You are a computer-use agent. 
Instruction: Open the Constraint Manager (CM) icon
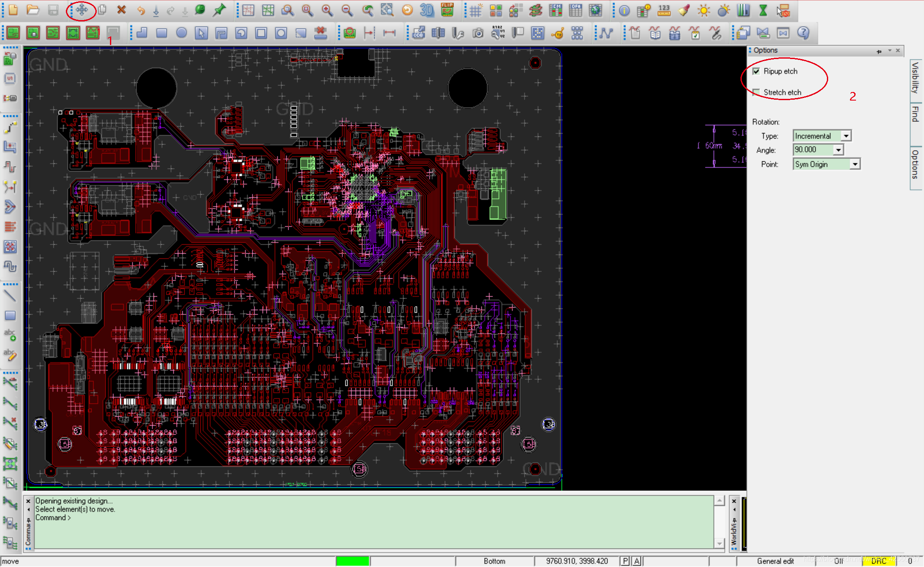tap(555, 10)
